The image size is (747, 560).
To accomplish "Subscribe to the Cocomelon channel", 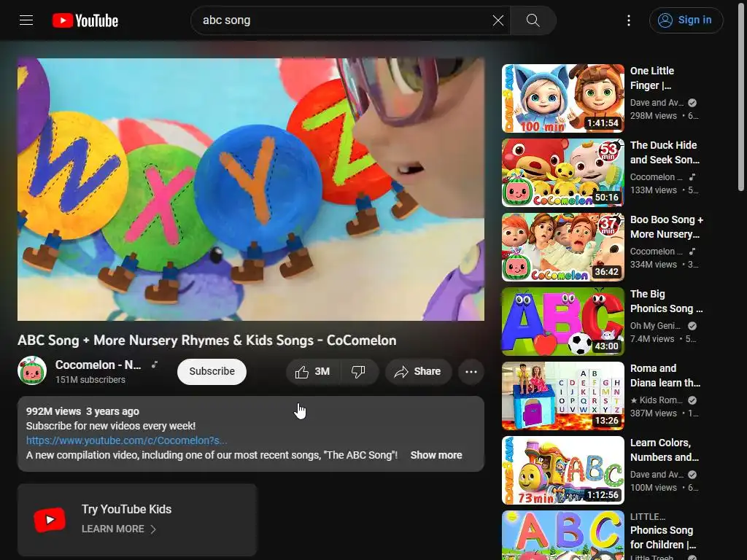I will (212, 371).
